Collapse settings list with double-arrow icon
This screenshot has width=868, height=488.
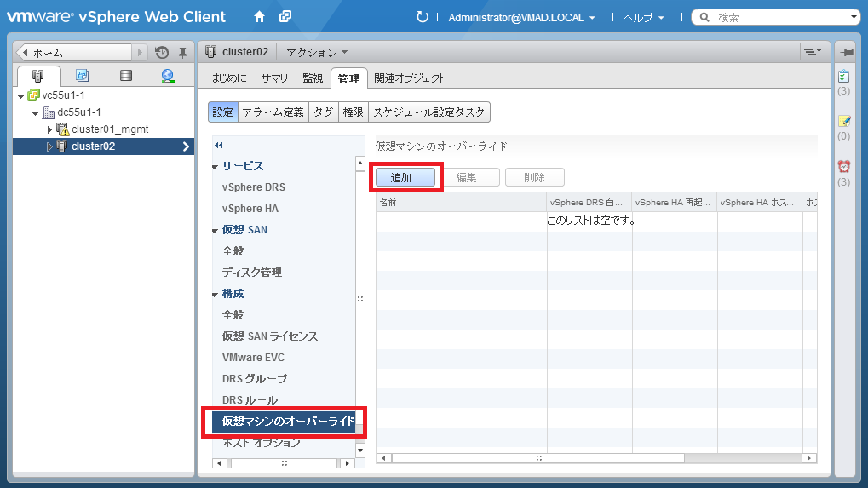(x=219, y=146)
